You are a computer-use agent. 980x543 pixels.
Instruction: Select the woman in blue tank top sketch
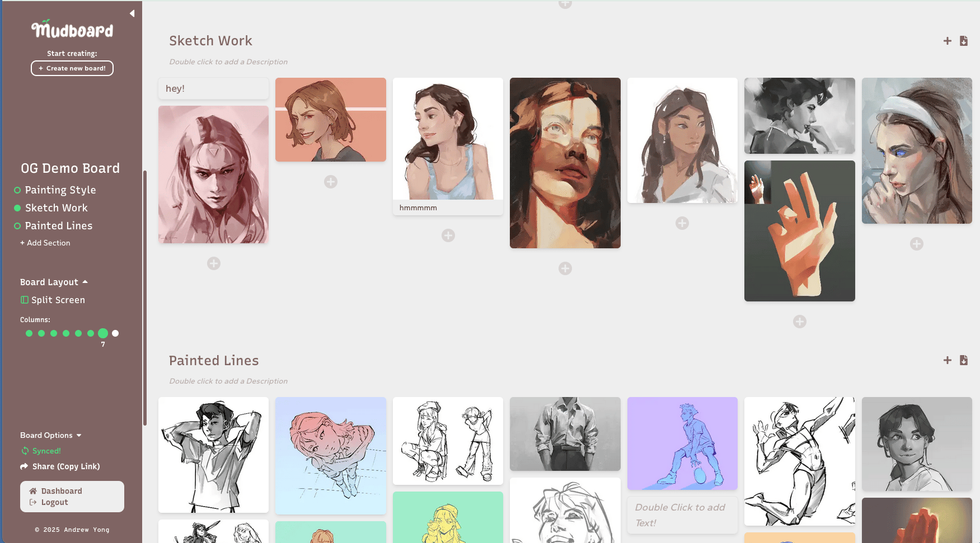448,139
